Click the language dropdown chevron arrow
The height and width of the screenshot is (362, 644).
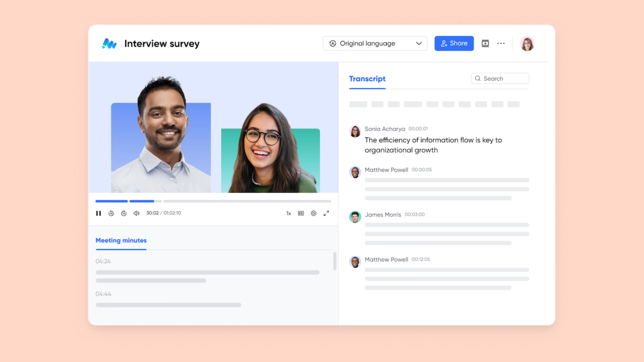tap(419, 43)
